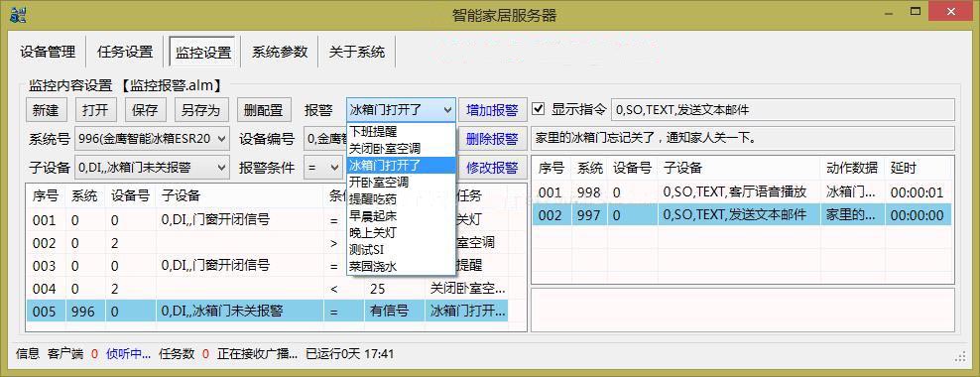Click the 另存为 button
This screenshot has height=377, width=980.
201,110
